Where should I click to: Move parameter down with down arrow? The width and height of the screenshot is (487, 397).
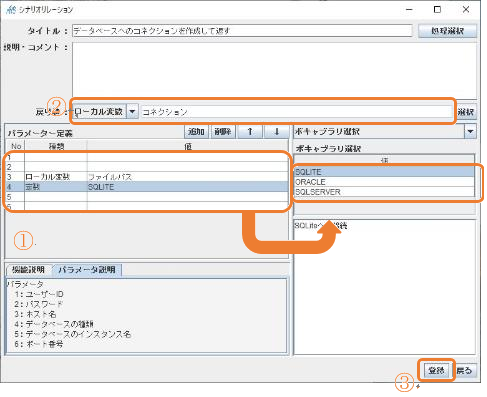pos(276,132)
